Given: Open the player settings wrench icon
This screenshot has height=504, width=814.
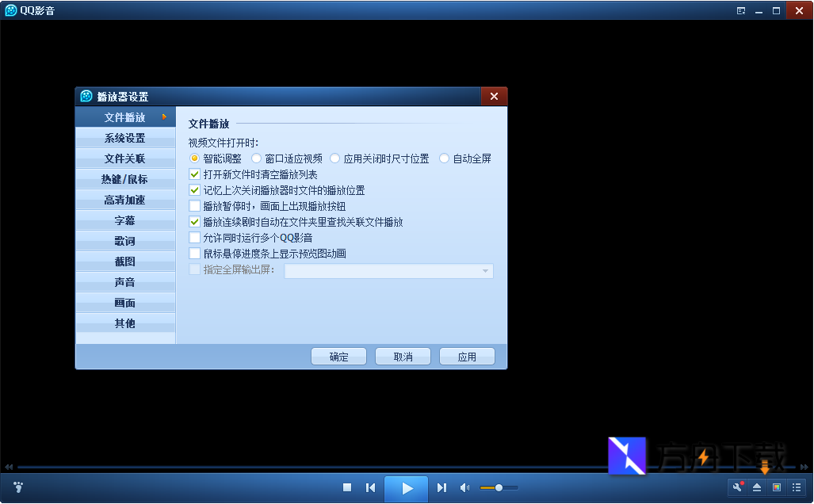Looking at the screenshot, I should (x=737, y=487).
